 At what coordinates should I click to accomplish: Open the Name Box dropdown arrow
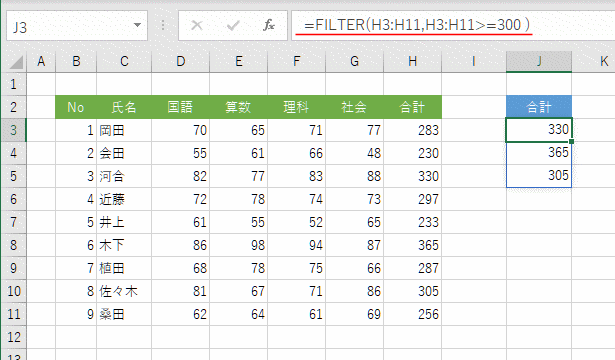[x=137, y=25]
